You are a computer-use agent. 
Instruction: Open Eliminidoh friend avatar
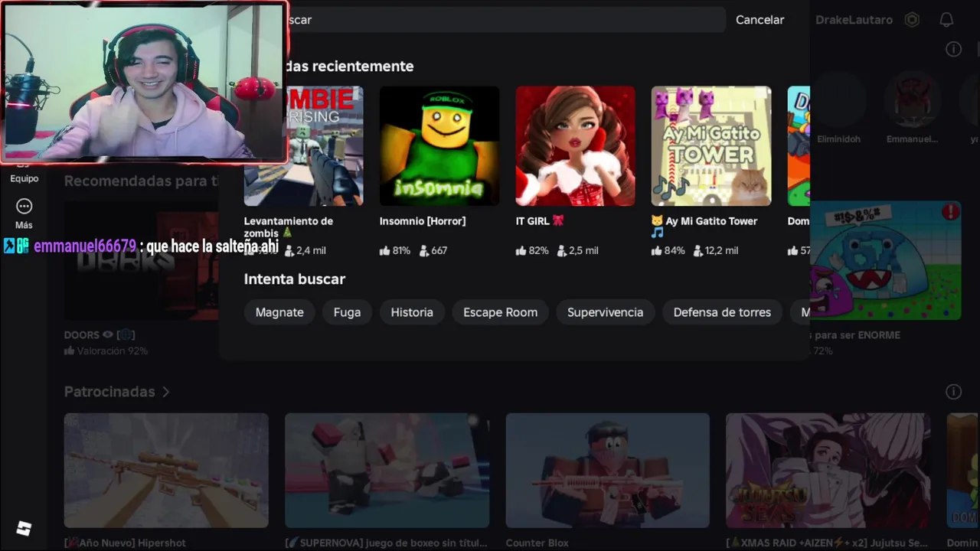(838, 99)
